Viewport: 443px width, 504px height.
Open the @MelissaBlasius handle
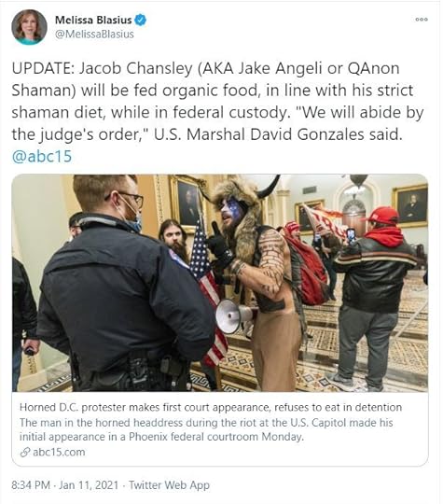pos(94,35)
